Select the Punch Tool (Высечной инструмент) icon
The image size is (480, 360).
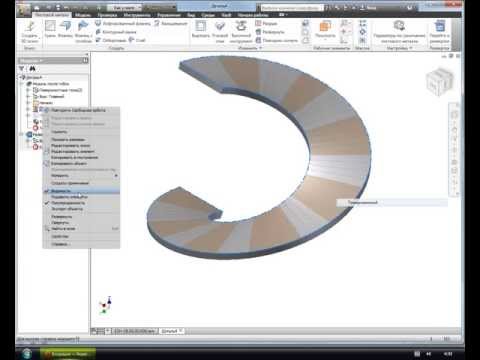coord(241,32)
